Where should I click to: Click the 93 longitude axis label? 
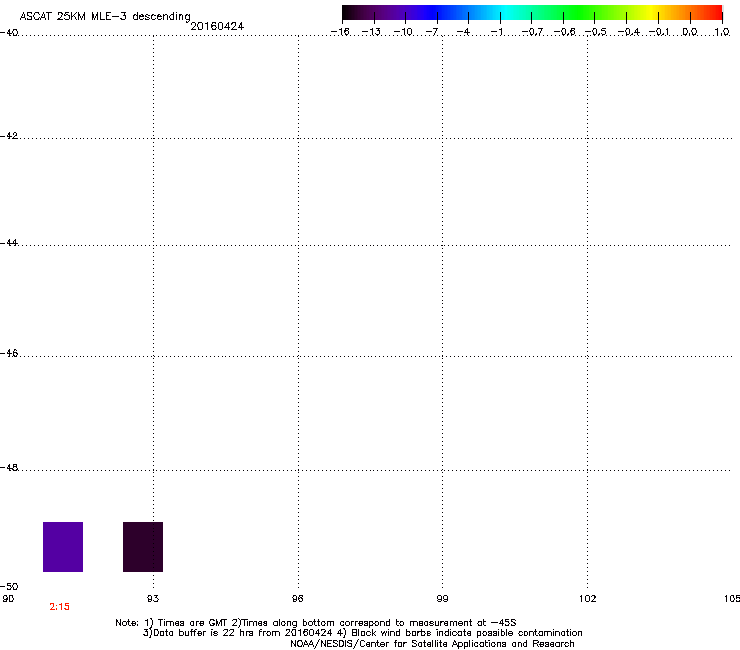153,599
